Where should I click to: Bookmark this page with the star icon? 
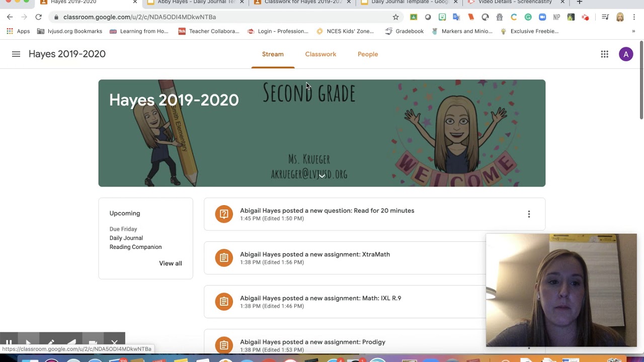coord(395,17)
